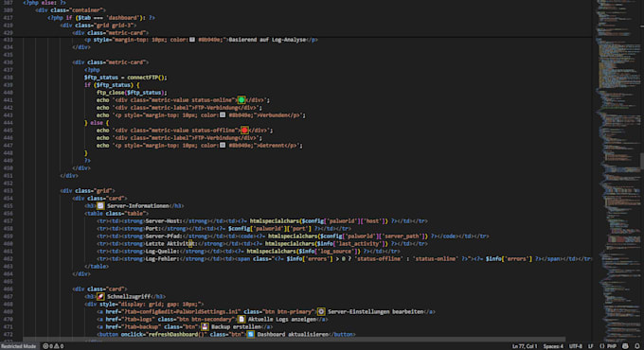This screenshot has width=644, height=350.
Task: Click the document emoji before Aktuelle Logs anzeigen
Action: pyautogui.click(x=241, y=319)
